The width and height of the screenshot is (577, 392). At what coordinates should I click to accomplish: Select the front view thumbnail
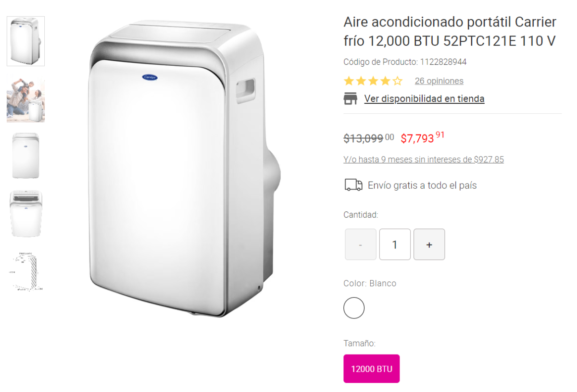[x=25, y=156]
